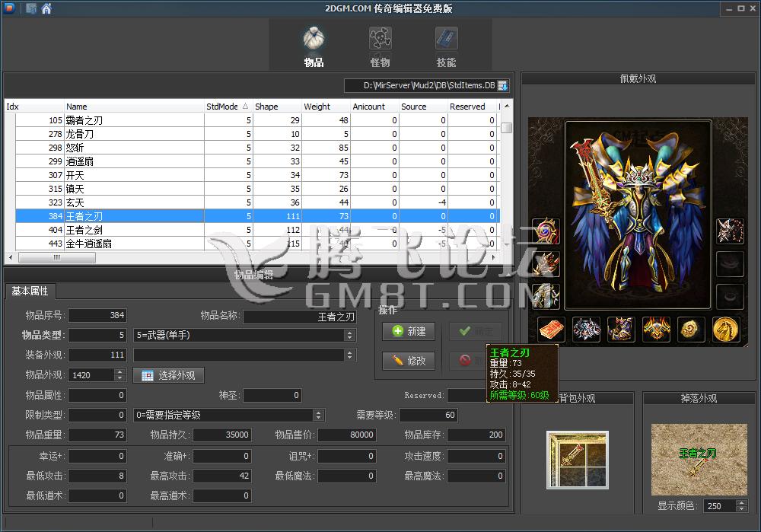Click the character wearing appearance preview
The image size is (761, 532).
pos(638,215)
